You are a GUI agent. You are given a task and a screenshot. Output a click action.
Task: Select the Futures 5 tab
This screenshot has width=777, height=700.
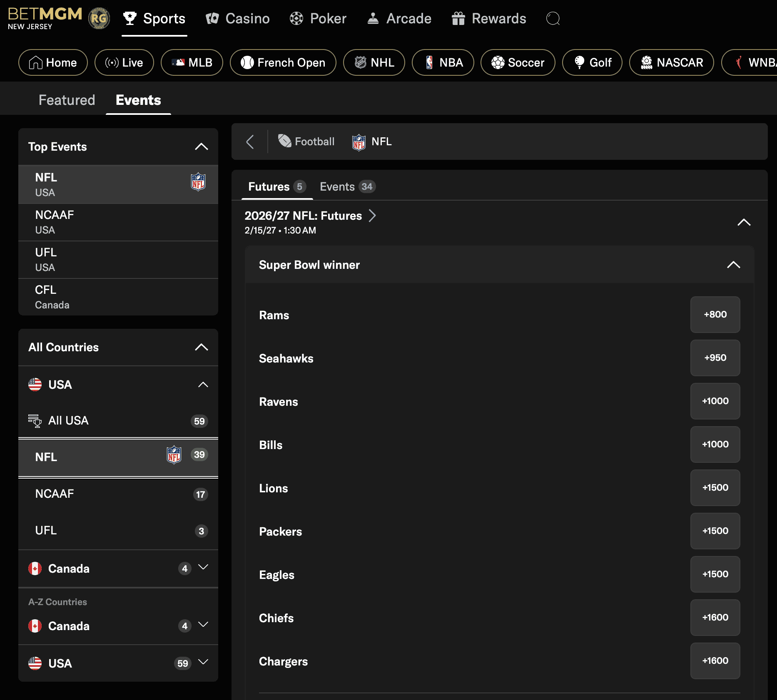[277, 186]
